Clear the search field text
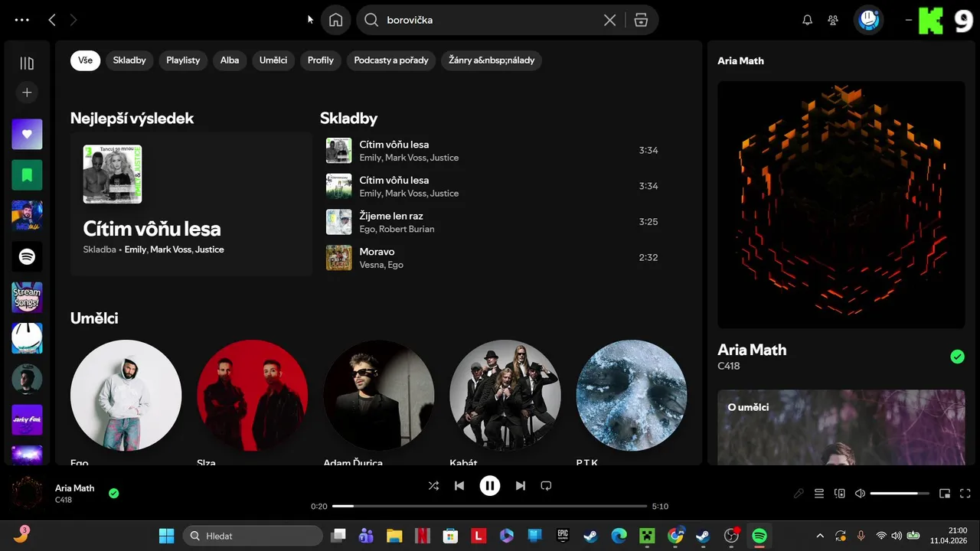This screenshot has height=551, width=980. point(609,20)
